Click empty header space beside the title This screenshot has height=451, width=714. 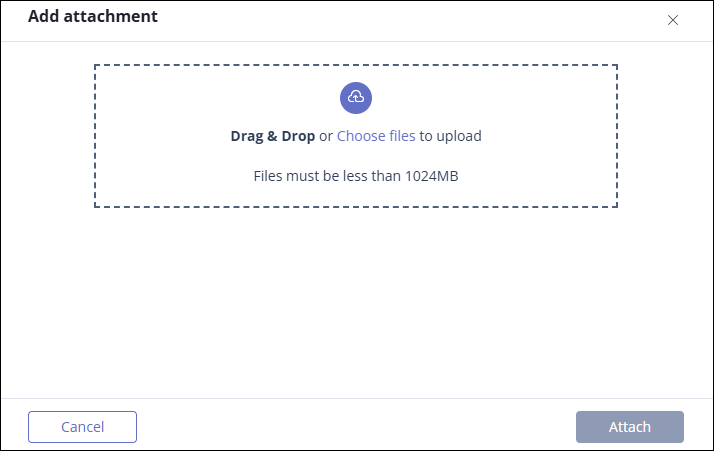pos(410,20)
